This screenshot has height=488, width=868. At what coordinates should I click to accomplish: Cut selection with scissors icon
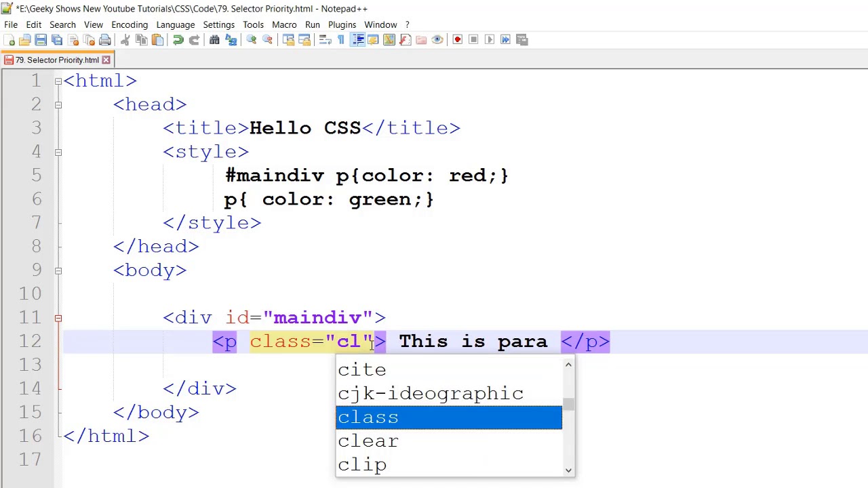[125, 40]
